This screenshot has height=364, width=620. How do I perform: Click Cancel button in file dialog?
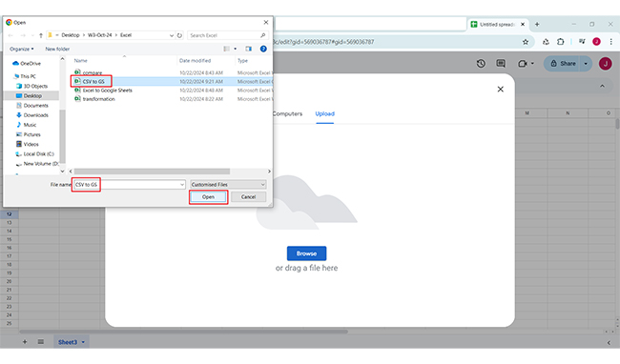248,197
